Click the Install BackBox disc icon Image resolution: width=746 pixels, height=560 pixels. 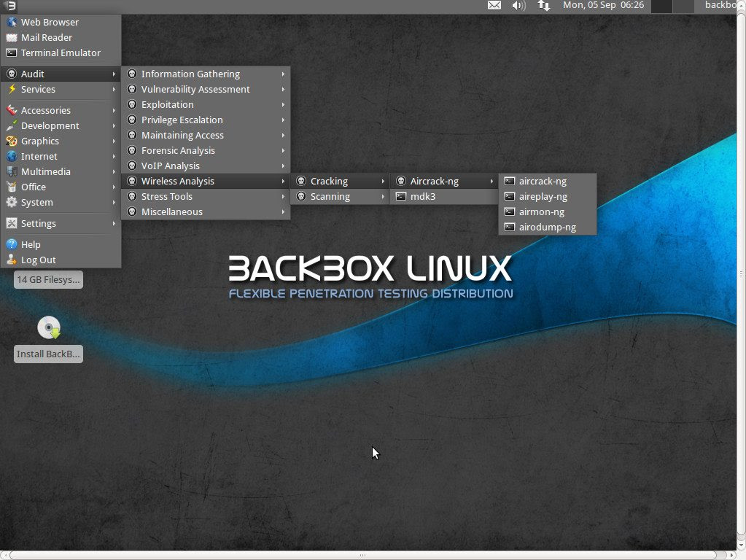pos(49,327)
